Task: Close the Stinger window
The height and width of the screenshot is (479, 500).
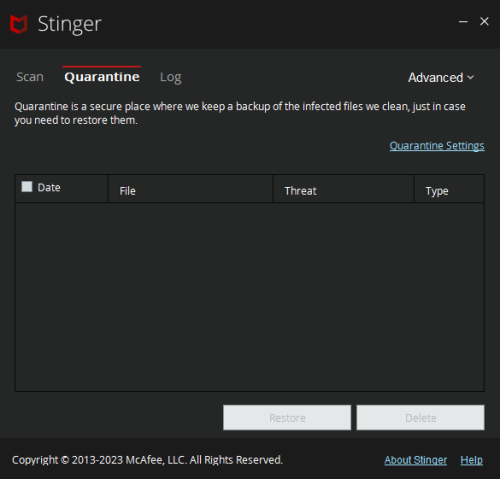Action: pos(484,21)
